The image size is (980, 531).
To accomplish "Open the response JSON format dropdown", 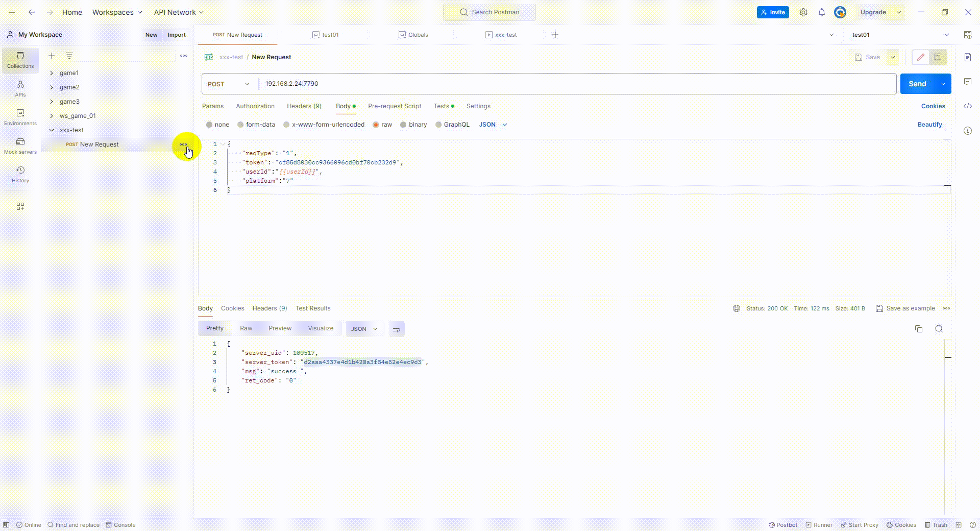I will (364, 329).
